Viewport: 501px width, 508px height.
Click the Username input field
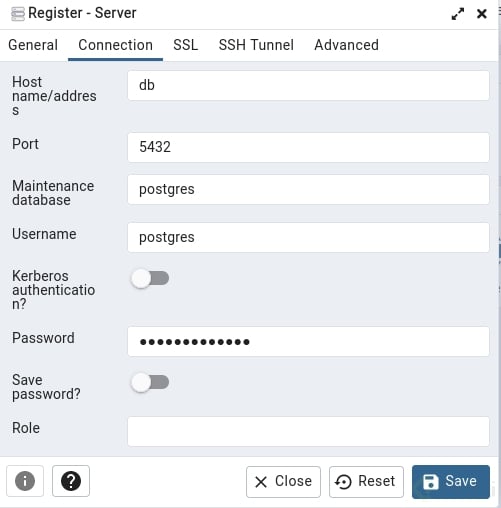[x=308, y=237]
